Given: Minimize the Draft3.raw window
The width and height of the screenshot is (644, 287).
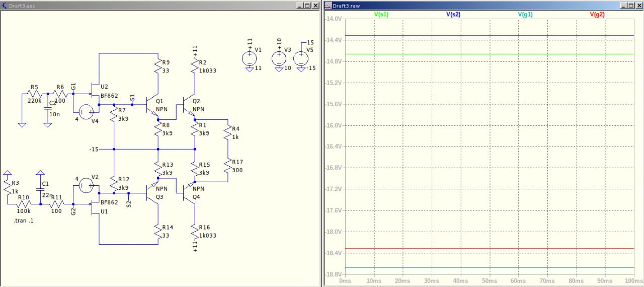Looking at the screenshot, I should [624, 5].
